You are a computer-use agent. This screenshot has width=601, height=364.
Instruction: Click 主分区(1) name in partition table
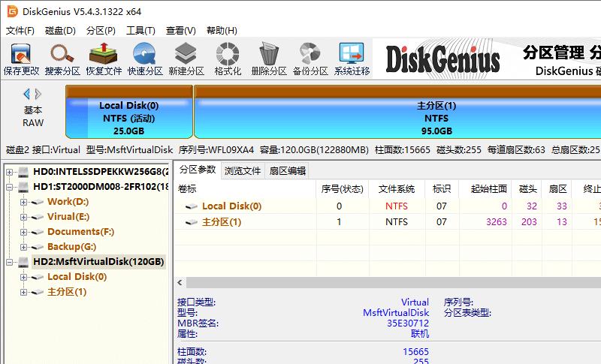tap(222, 222)
